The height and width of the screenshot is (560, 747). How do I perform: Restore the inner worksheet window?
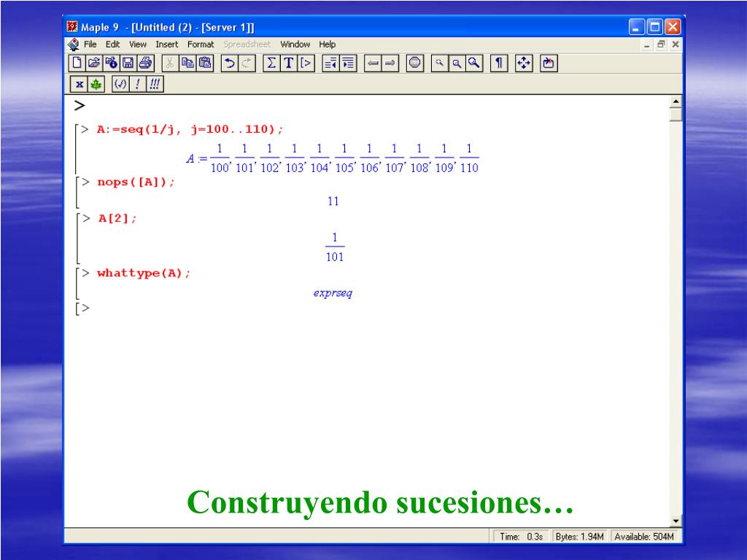point(661,44)
